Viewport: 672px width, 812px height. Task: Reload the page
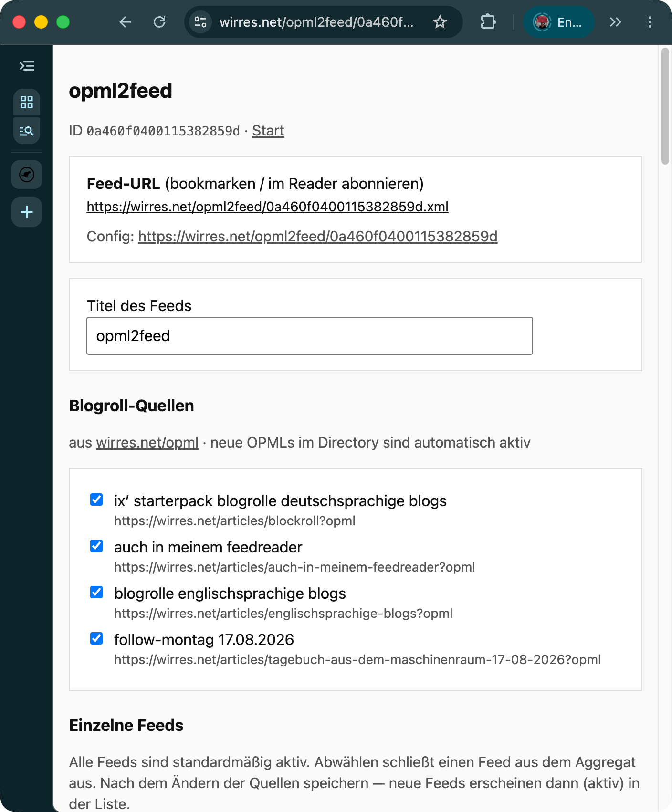pyautogui.click(x=159, y=22)
